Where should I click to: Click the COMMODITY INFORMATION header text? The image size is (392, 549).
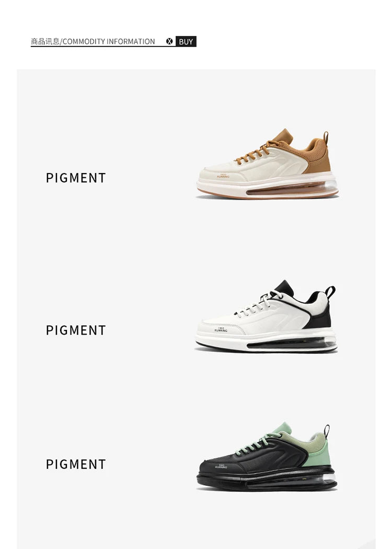pos(109,42)
